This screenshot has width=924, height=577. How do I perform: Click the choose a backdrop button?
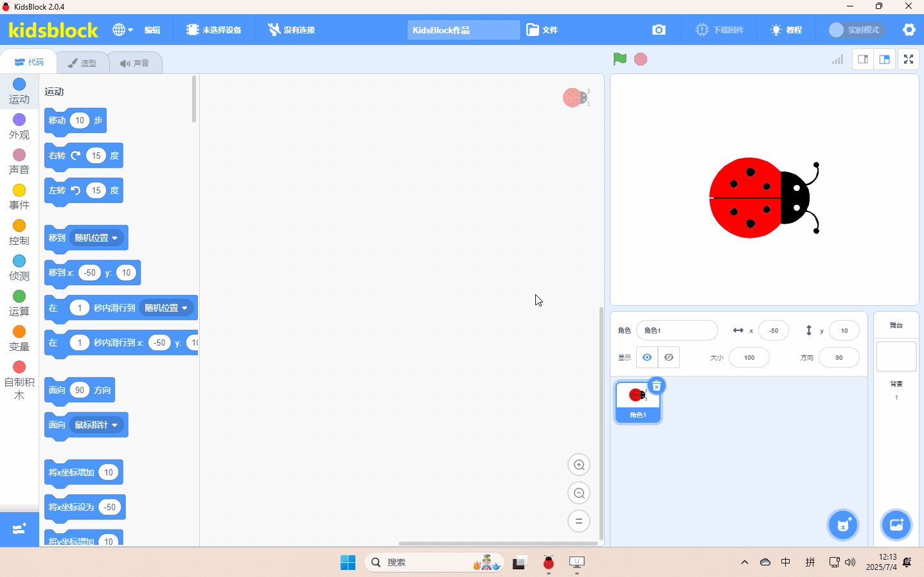click(x=896, y=525)
